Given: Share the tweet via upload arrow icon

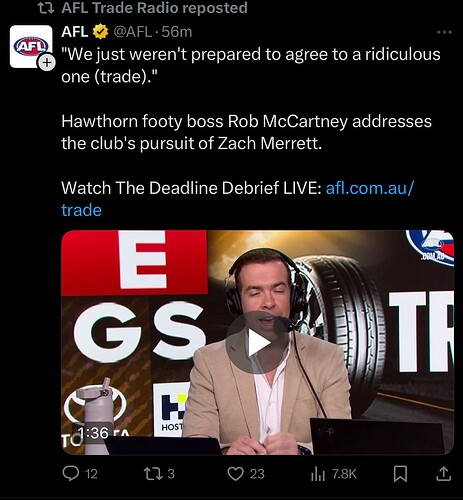Looking at the screenshot, I should click(443, 474).
